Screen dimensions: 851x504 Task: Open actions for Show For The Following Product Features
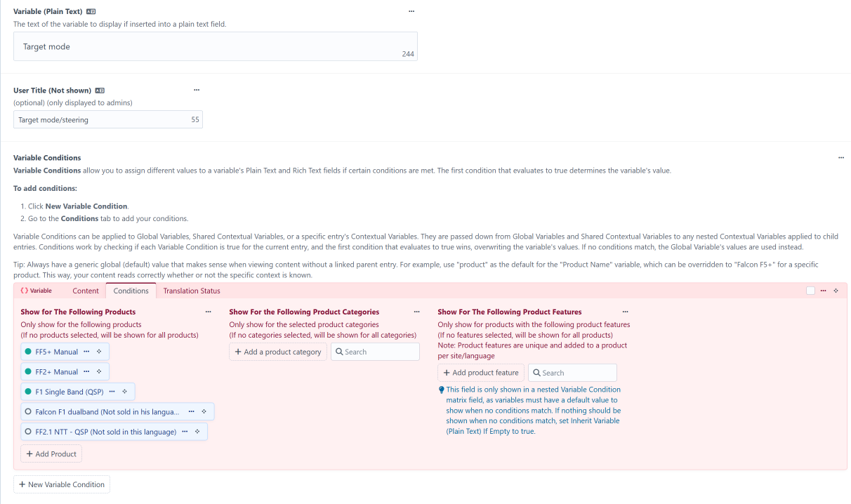625,312
